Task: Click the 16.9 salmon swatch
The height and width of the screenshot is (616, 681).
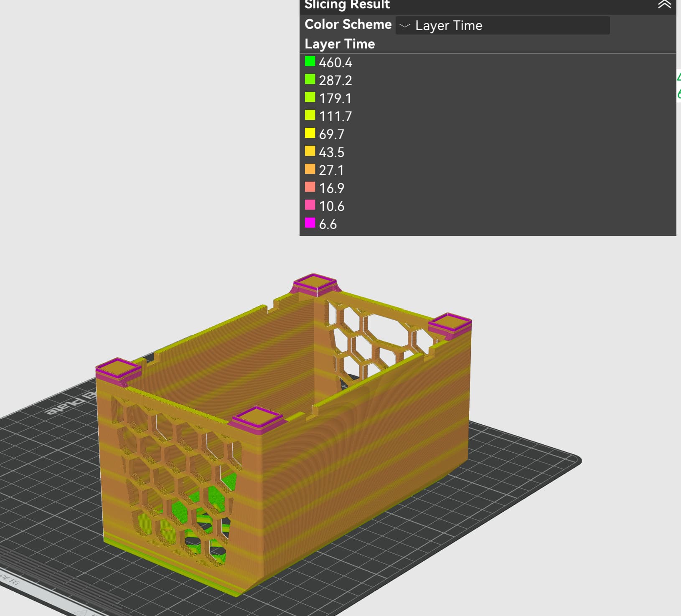Action: click(310, 187)
